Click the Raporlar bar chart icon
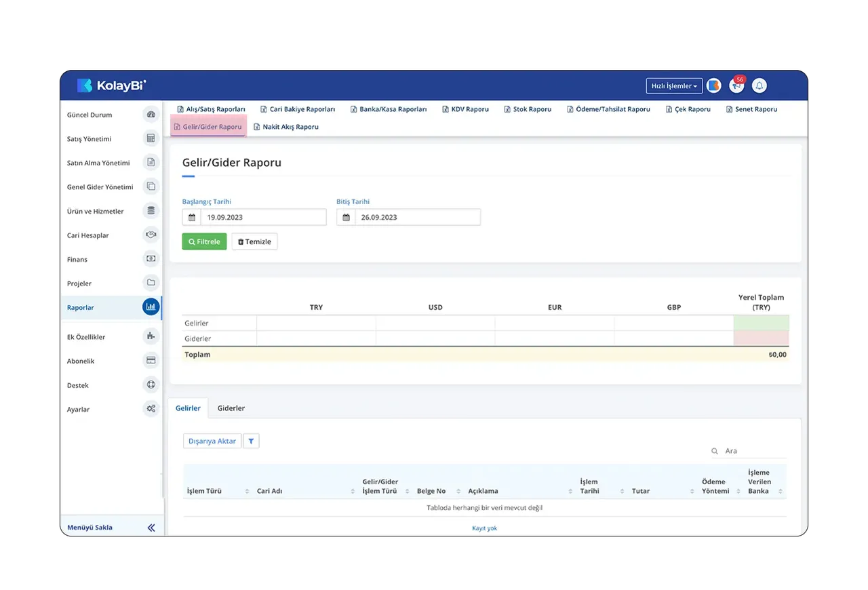 click(151, 307)
